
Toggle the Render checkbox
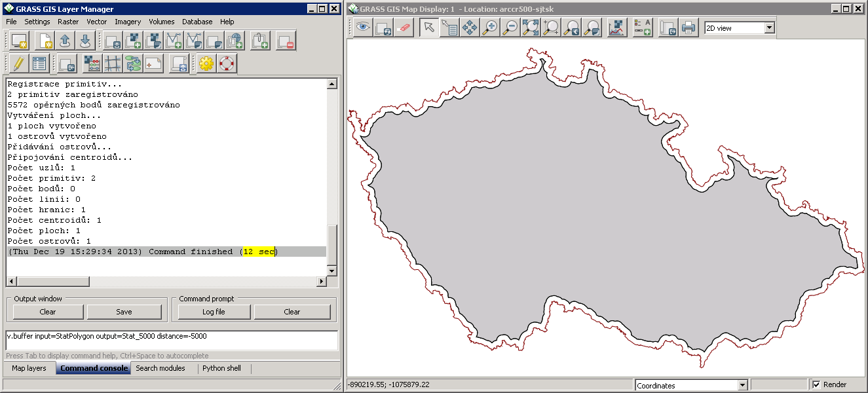point(816,384)
